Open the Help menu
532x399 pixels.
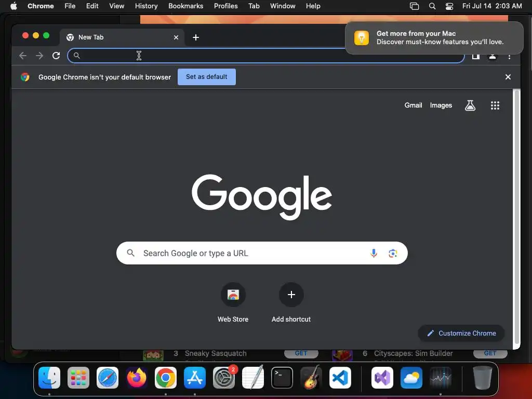tap(313, 6)
